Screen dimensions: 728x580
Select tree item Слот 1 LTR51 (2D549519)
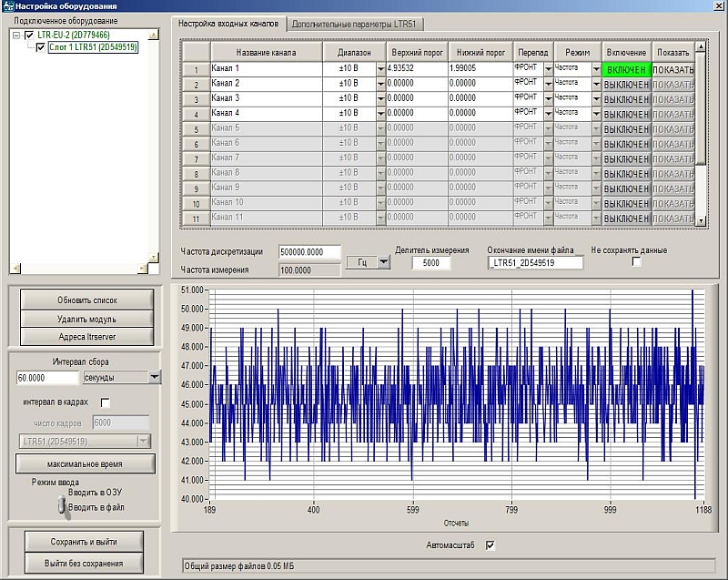pos(93,47)
